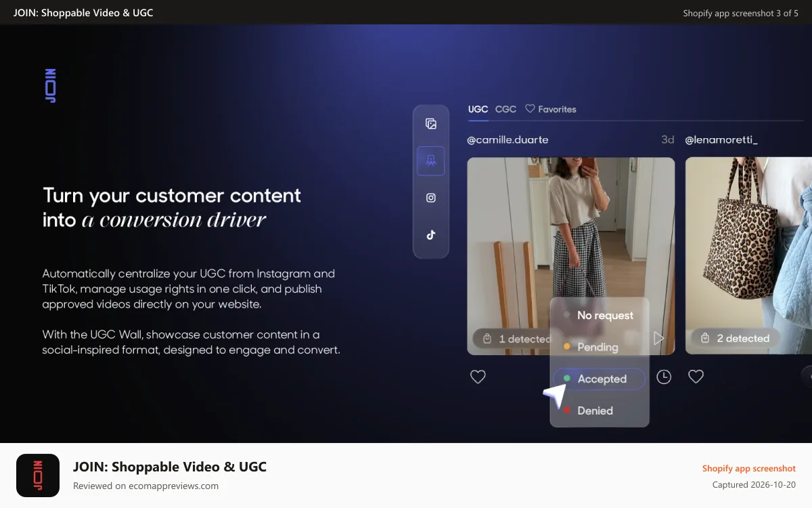Click the JOIN logo in header area
The width and height of the screenshot is (812, 508).
pyautogui.click(x=50, y=85)
